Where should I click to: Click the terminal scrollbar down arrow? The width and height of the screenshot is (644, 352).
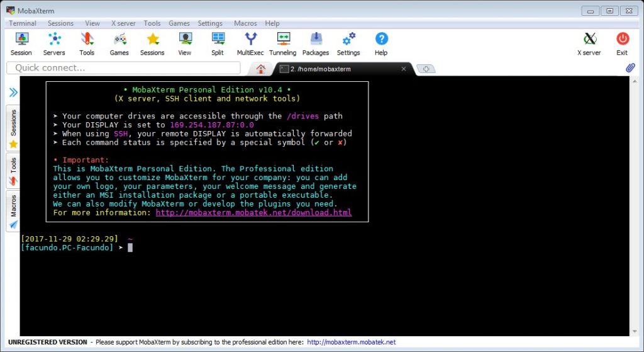pyautogui.click(x=635, y=331)
